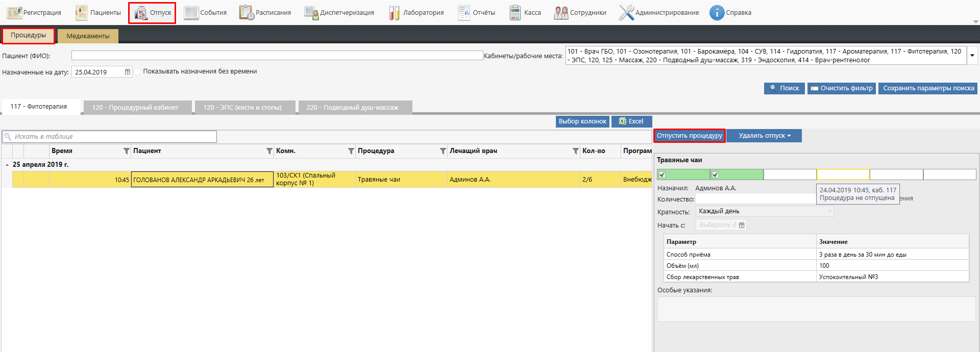Screen dimensions: 980x352
Task: Select the 120 - Процедурный кабинет tab
Action: pyautogui.click(x=135, y=108)
